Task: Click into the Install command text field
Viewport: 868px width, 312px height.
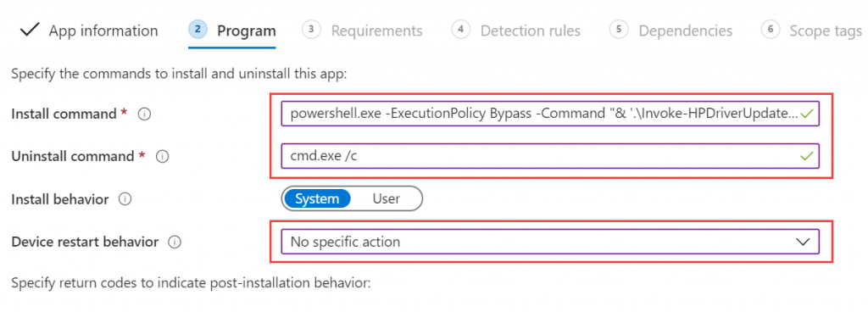Action: 550,114
